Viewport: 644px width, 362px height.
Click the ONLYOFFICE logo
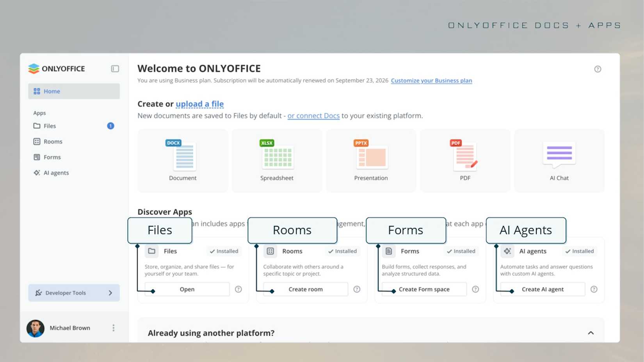click(57, 69)
